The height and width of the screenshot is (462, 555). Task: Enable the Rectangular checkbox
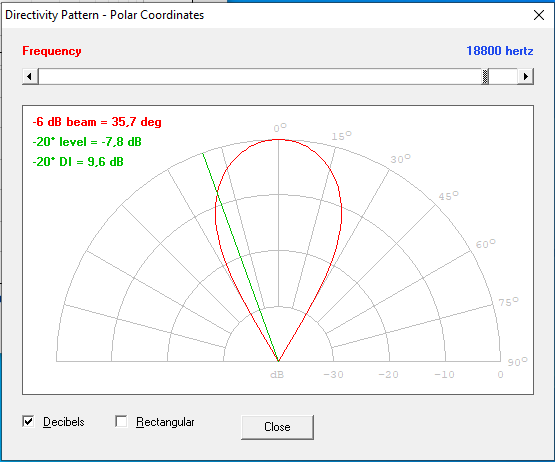pos(121,422)
